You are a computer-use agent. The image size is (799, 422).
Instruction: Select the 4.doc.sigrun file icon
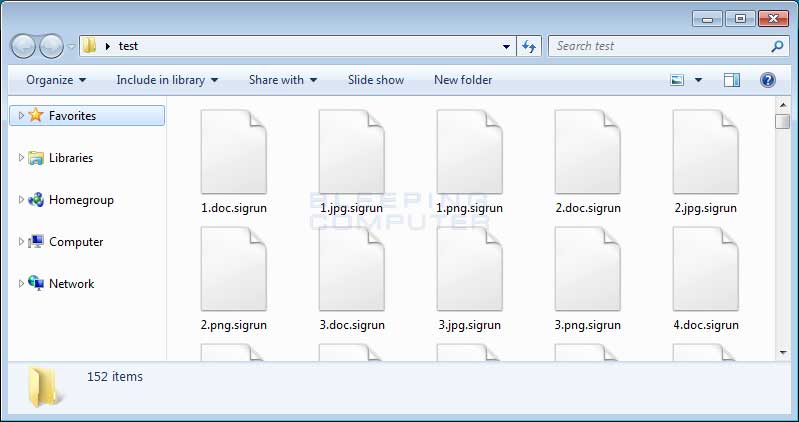coord(706,269)
